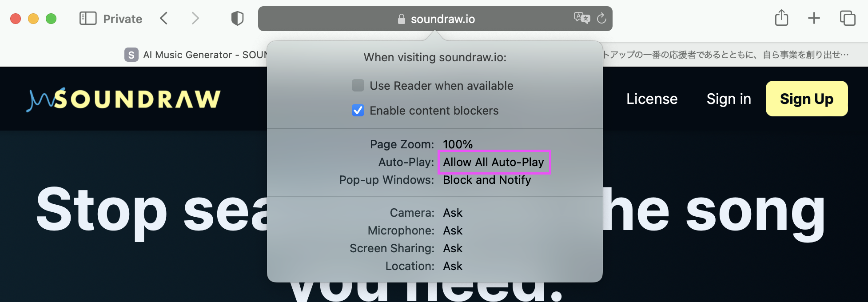The height and width of the screenshot is (302, 868).
Task: Open a new tab with plus icon
Action: click(x=814, y=18)
